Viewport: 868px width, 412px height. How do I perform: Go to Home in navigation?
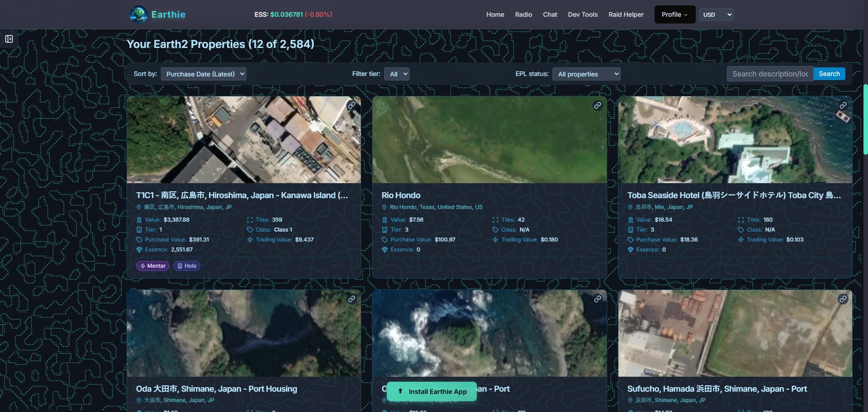495,14
